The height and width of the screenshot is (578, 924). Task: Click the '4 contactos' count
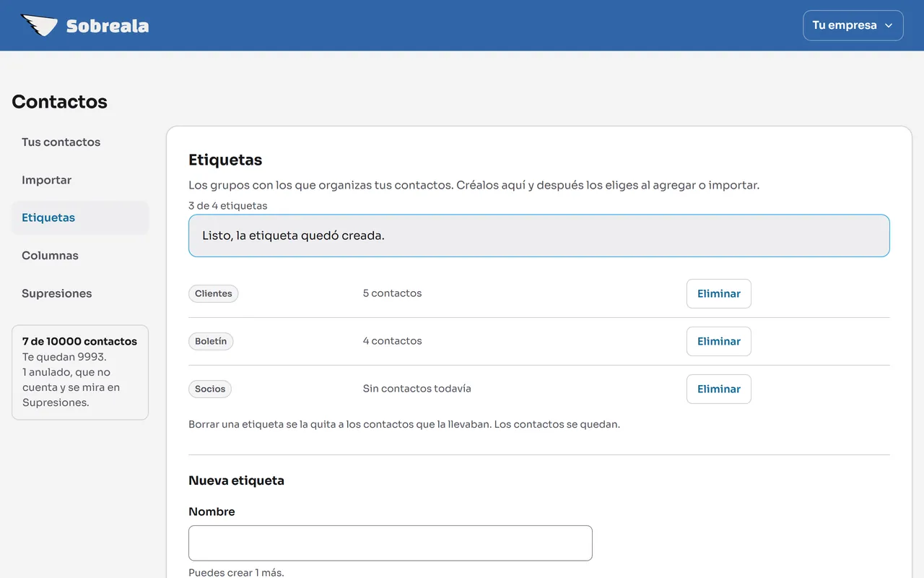(x=392, y=341)
